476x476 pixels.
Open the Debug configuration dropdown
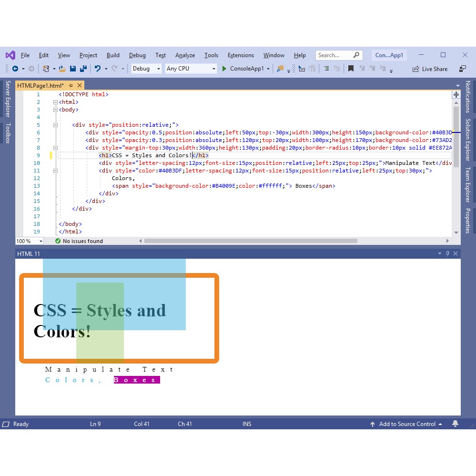pos(146,69)
